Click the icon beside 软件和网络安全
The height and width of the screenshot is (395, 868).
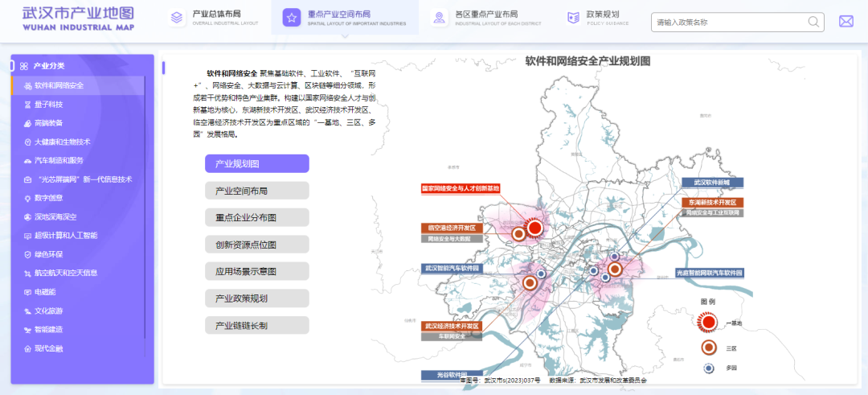click(27, 86)
